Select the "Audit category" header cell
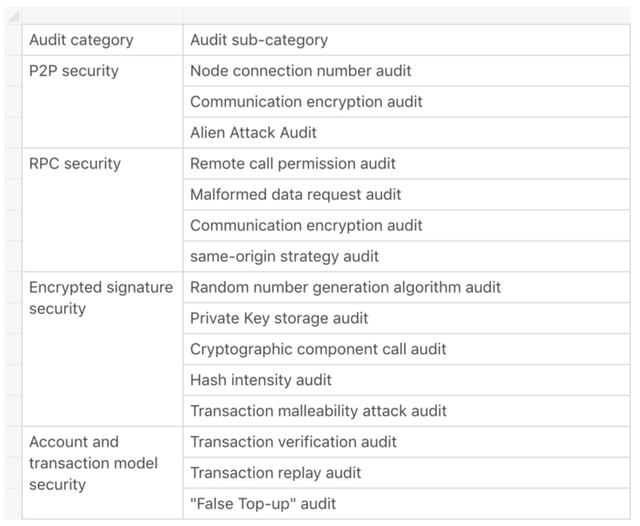Image resolution: width=640 pixels, height=526 pixels. [102, 40]
